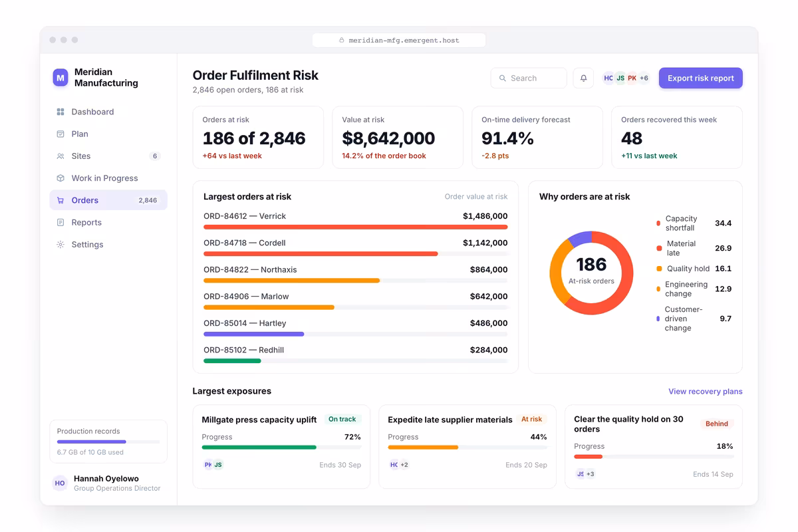Click the address bar lock icon

pos(342,41)
